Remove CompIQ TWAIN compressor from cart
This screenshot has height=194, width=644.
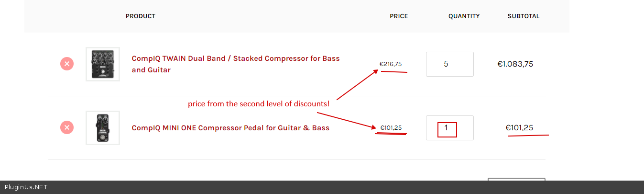pos(67,64)
